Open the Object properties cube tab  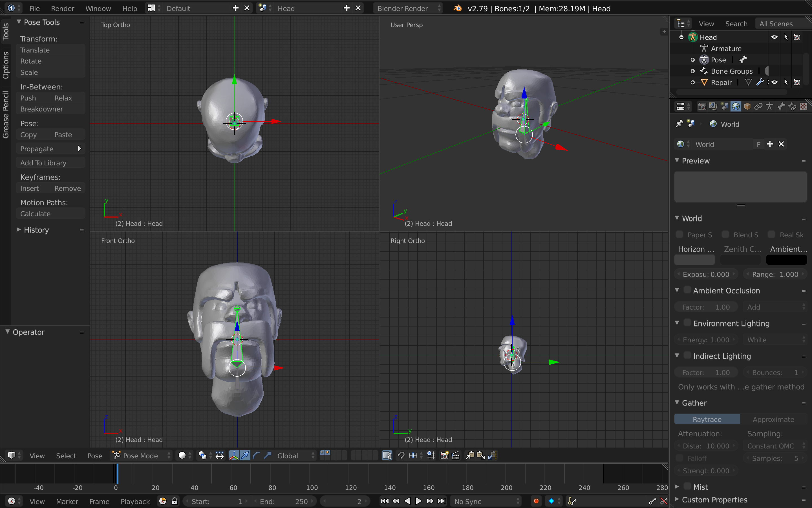pos(747,107)
